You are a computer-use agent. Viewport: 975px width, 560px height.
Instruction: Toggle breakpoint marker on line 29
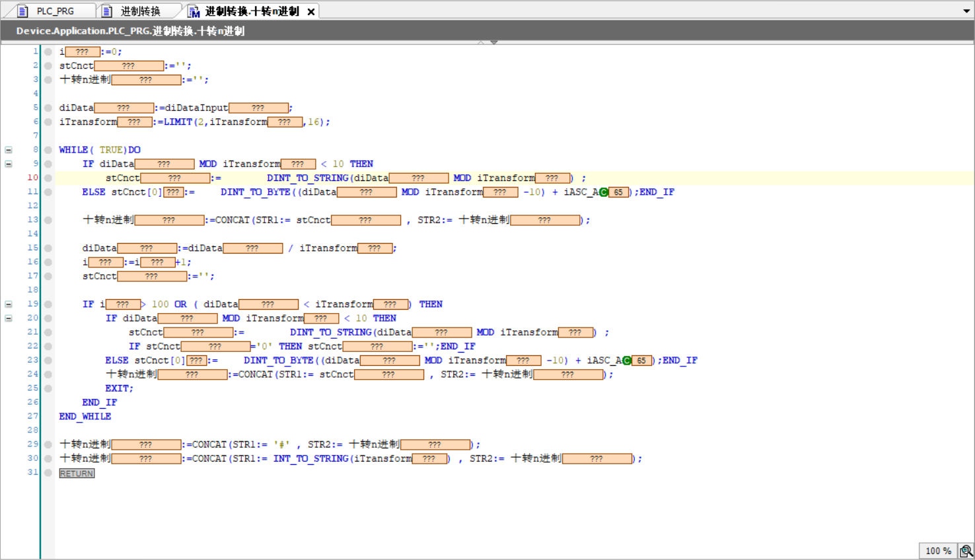(48, 444)
